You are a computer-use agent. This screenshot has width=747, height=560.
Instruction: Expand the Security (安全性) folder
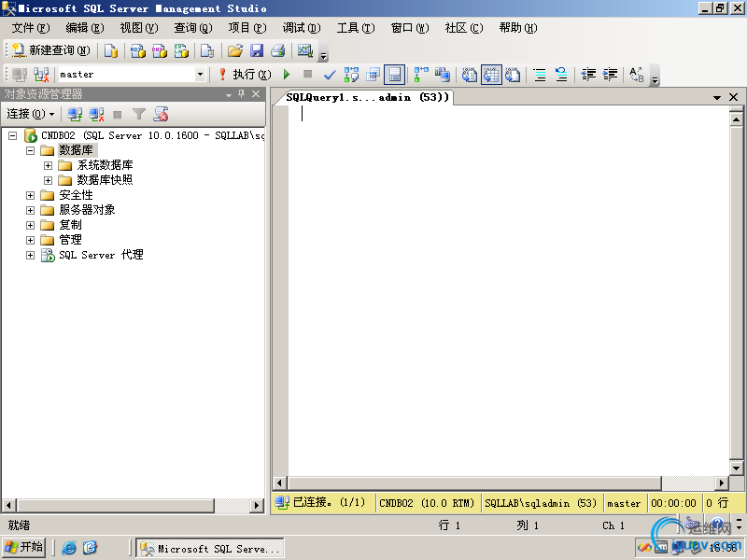(x=31, y=196)
